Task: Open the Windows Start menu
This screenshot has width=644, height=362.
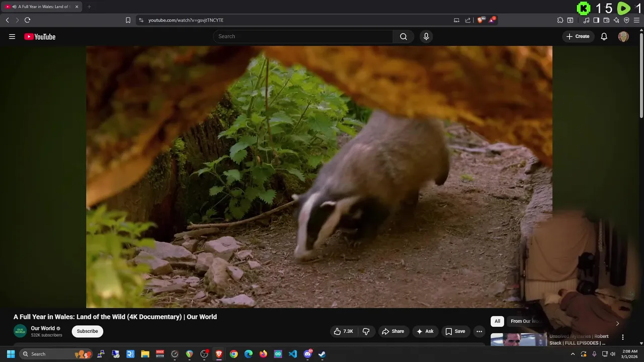Action: coord(11,354)
